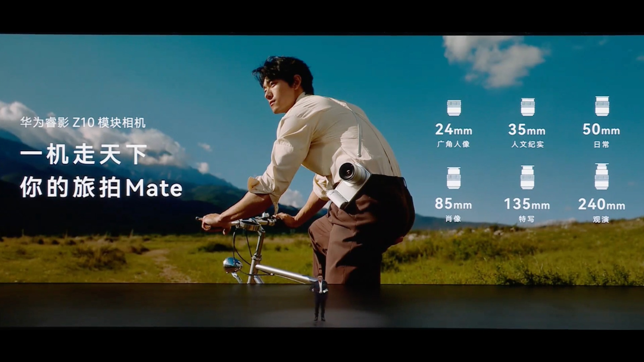Click the 观演 caption
The height and width of the screenshot is (362, 644).
[601, 219]
